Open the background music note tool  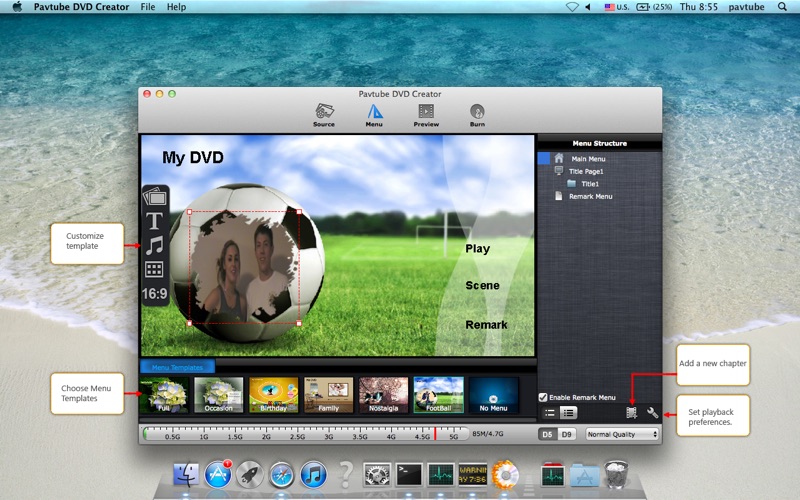click(x=155, y=245)
